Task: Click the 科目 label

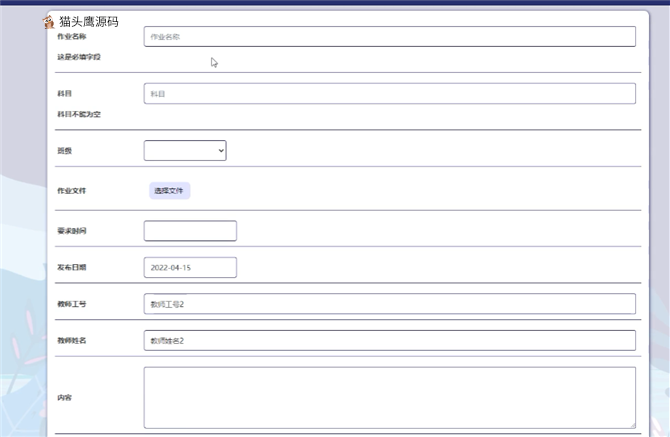Action: (65, 94)
